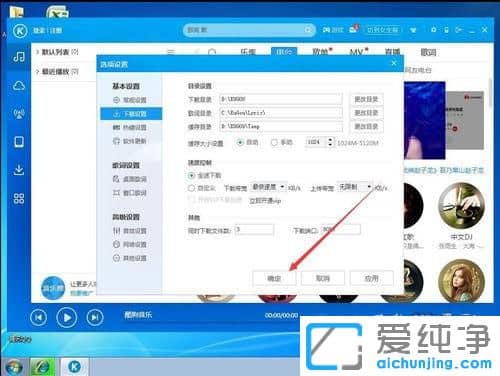The width and height of the screenshot is (500, 376).
Task: Open 常规设置 in the settings sidebar
Action: pos(130,100)
